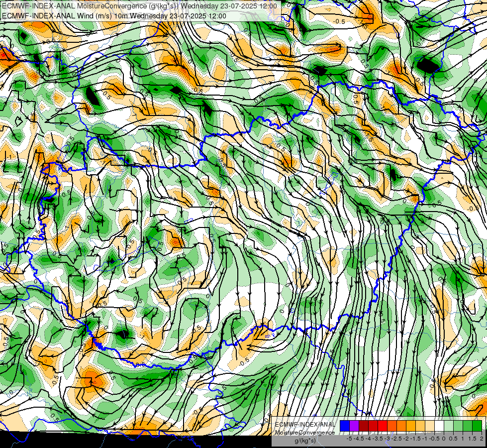Click the g/(kg*s) unit label in legend
Viewport: 487px width, 448px height.
pos(305,441)
